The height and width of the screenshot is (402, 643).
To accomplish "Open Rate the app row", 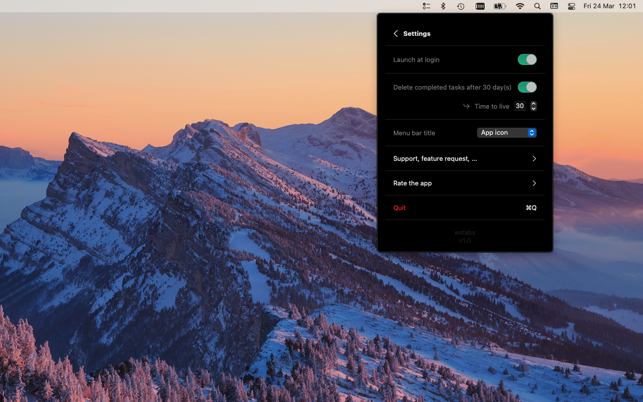I will coord(465,183).
